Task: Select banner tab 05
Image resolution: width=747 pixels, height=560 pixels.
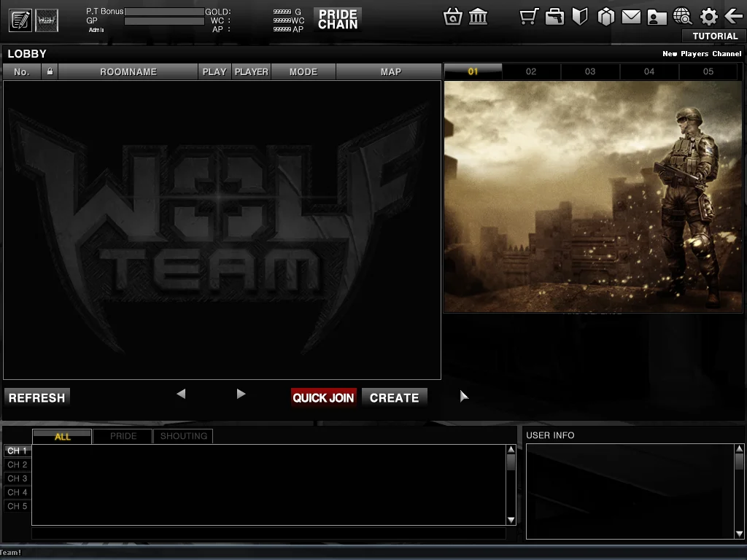Action: 708,71
